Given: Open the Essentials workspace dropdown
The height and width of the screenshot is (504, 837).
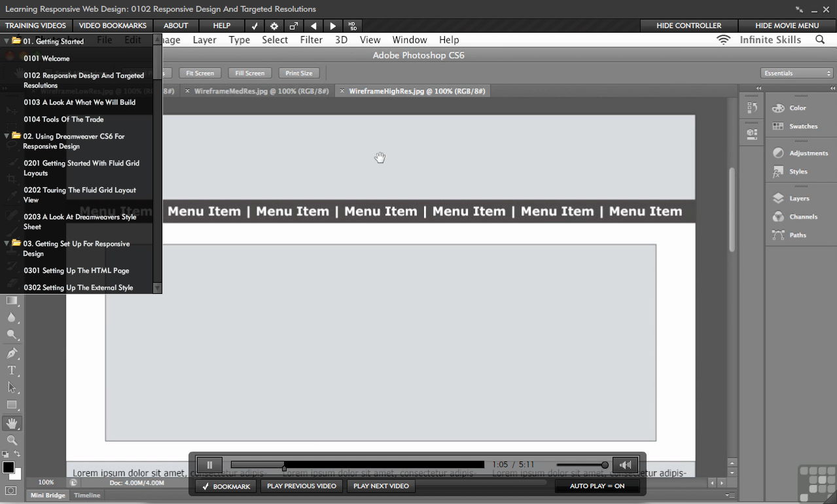Looking at the screenshot, I should [796, 73].
